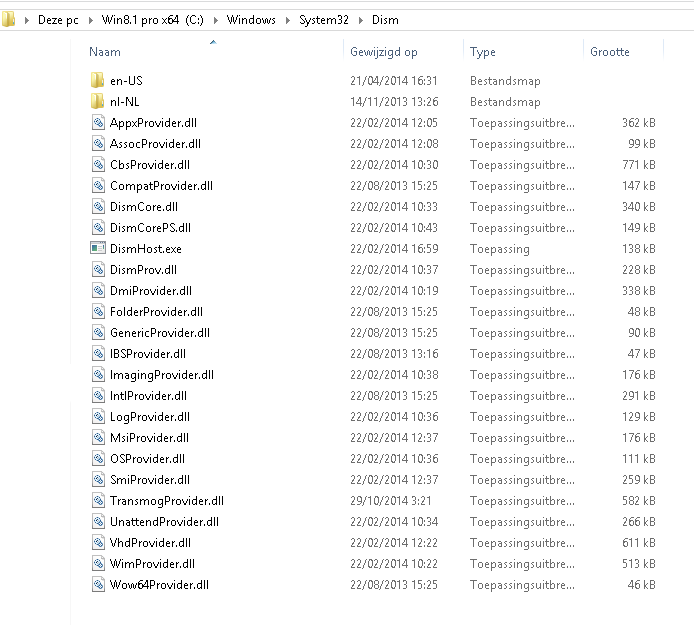Expand the arrow after Win8.1 pro x64 (C:)

(216, 20)
